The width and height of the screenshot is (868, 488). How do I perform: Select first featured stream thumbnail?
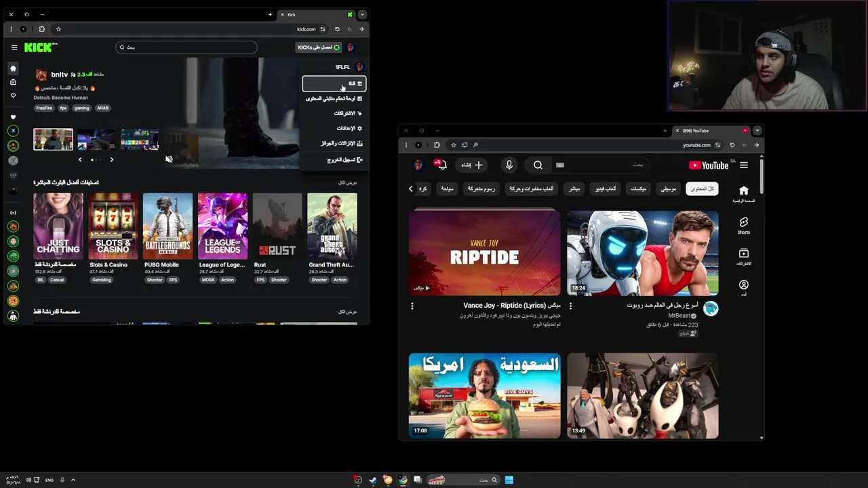(53, 139)
